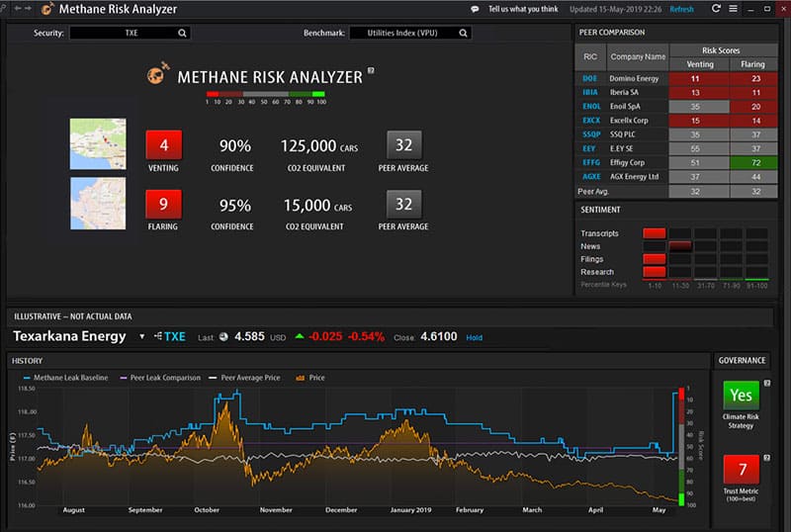791x532 pixels.
Task: Click the globe satellite logo beside the heading
Action: pos(158,74)
